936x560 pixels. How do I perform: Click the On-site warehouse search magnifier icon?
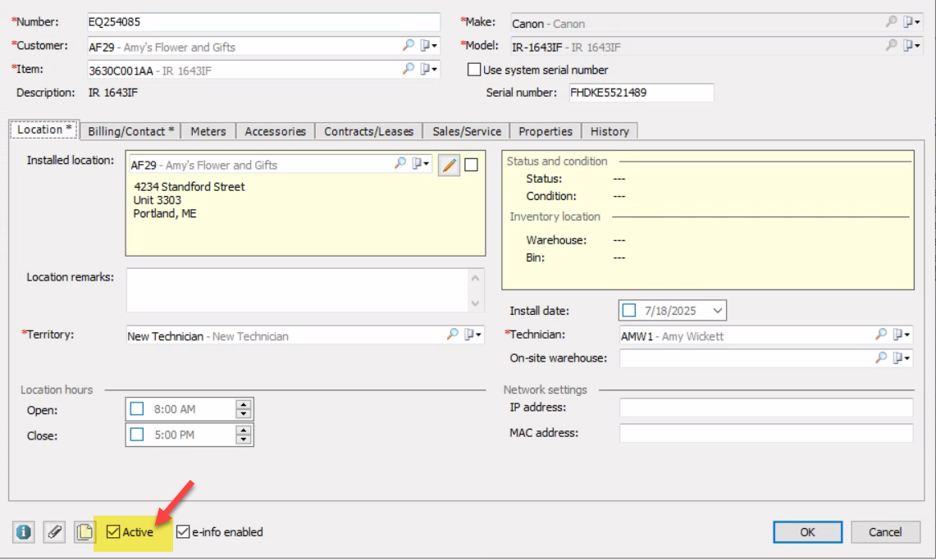(881, 357)
